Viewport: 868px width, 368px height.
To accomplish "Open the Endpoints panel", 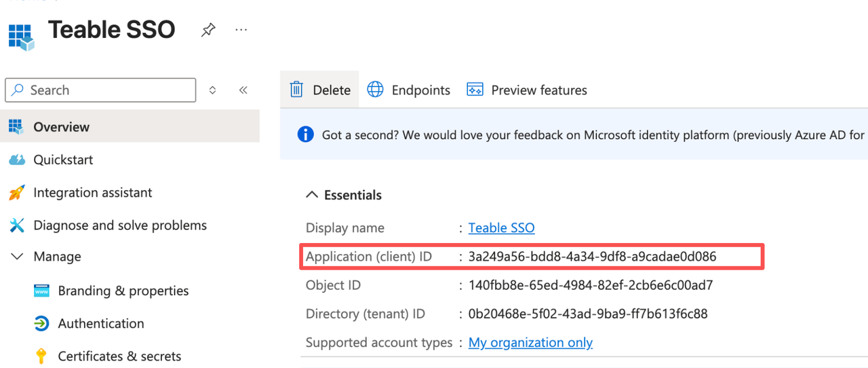I will pos(408,90).
